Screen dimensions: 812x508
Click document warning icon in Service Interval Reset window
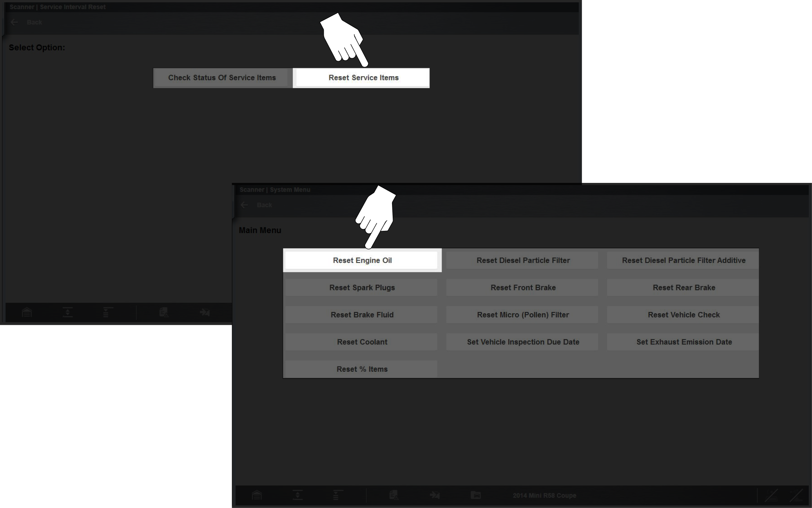[x=164, y=313]
